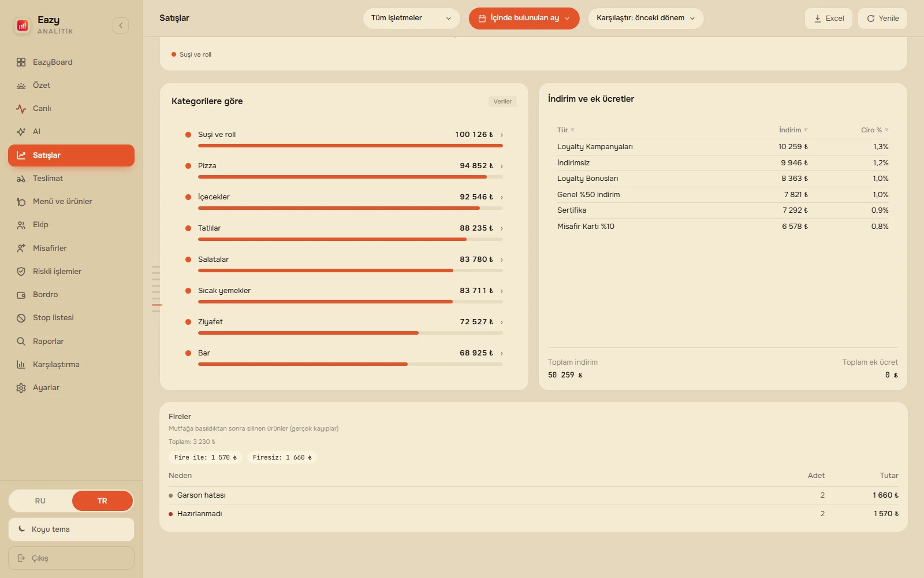This screenshot has width=924, height=578.
Task: Open EazyBoard grid icon in sidebar
Action: coord(21,62)
